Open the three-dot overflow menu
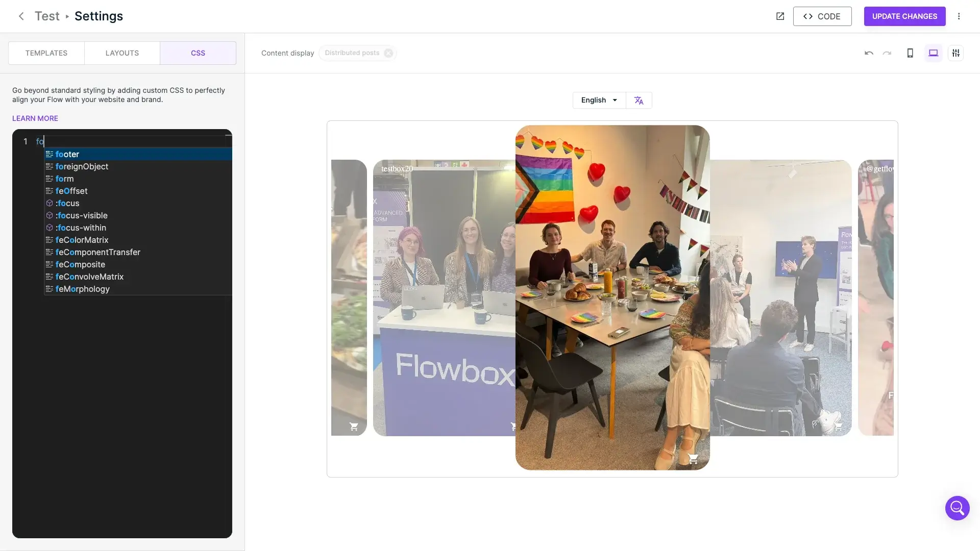Image resolution: width=980 pixels, height=551 pixels. click(x=959, y=16)
